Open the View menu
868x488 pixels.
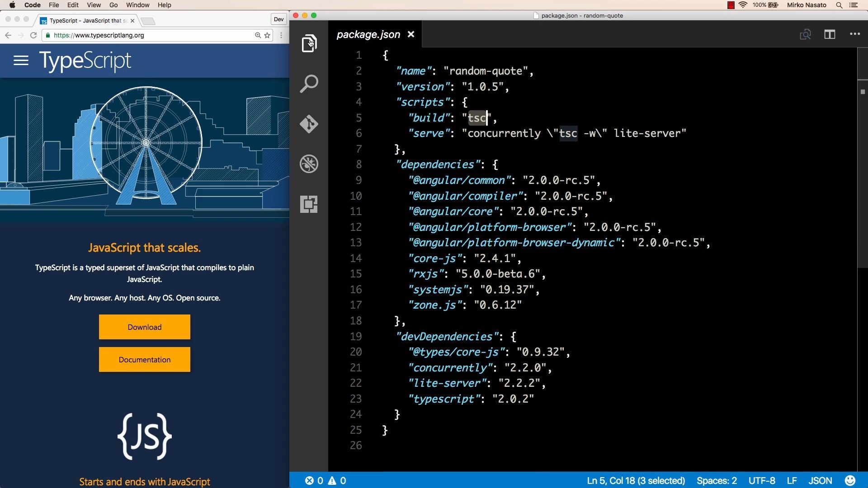point(94,5)
